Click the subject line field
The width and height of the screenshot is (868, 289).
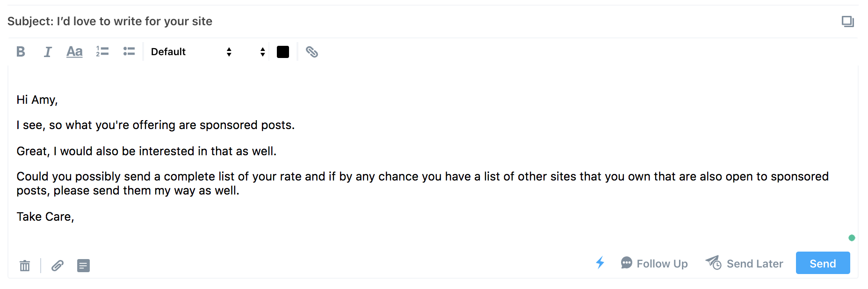(x=421, y=22)
